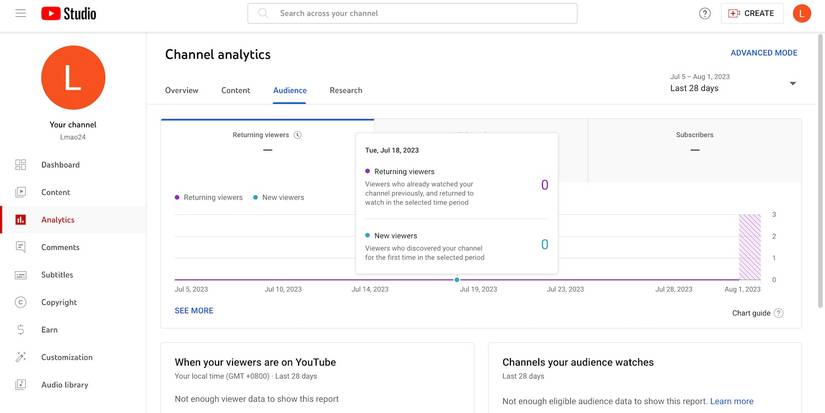Open Dashboard in the sidebar
Viewport: 825px width, 413px height.
(73, 165)
